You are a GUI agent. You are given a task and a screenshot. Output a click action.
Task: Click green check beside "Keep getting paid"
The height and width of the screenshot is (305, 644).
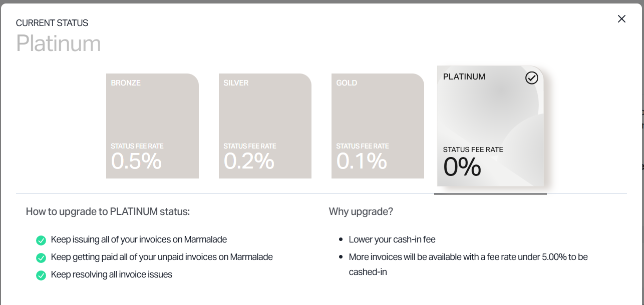pyautogui.click(x=41, y=258)
